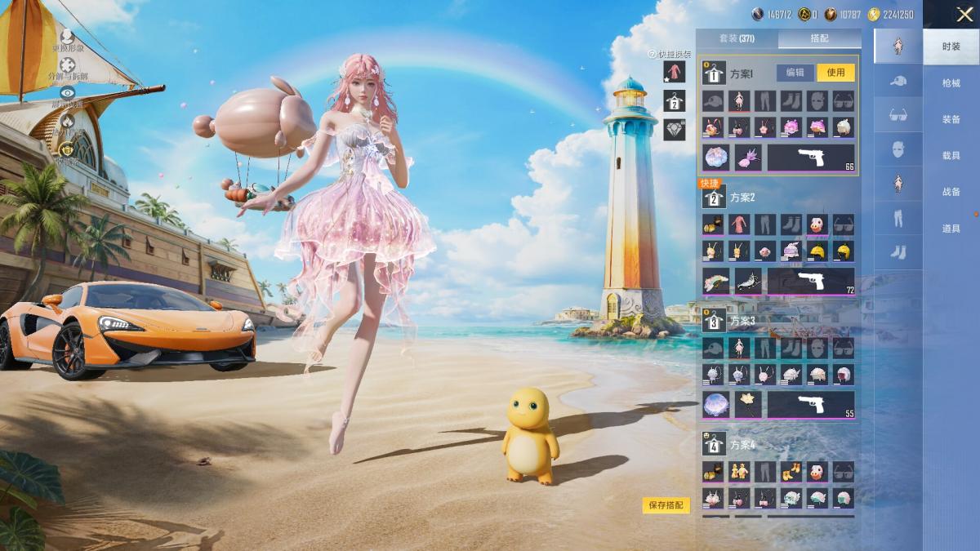Click the pistol weapon slot in 方案1
The image size is (980, 551).
[811, 158]
